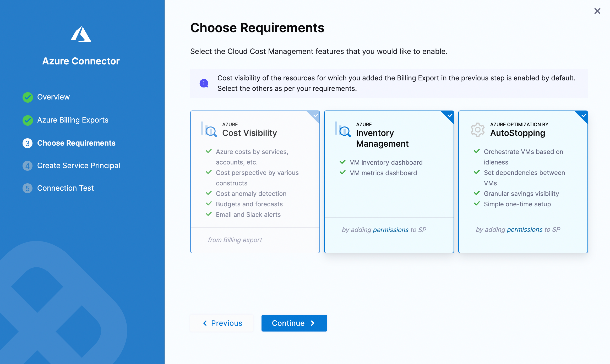Click the green checkmark beside Azure Billing Exports
610x364 pixels.
(x=28, y=120)
